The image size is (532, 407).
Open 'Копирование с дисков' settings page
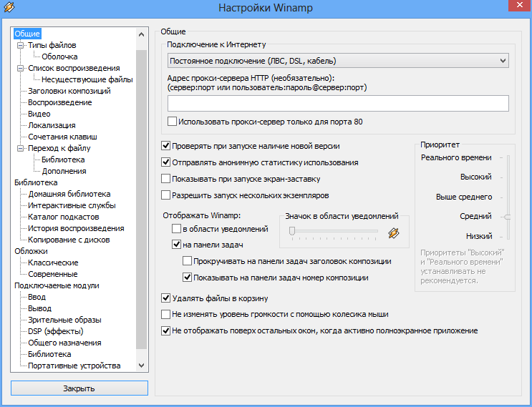point(69,240)
